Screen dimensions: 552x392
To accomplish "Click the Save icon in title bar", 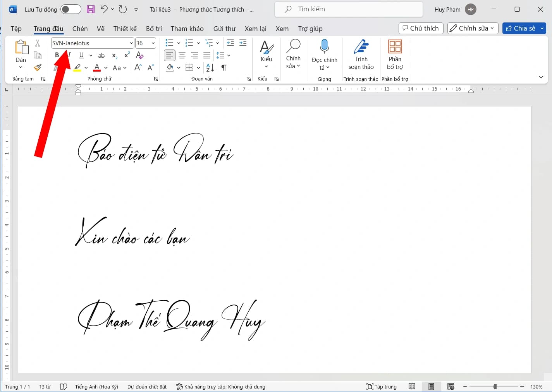I will [x=91, y=9].
